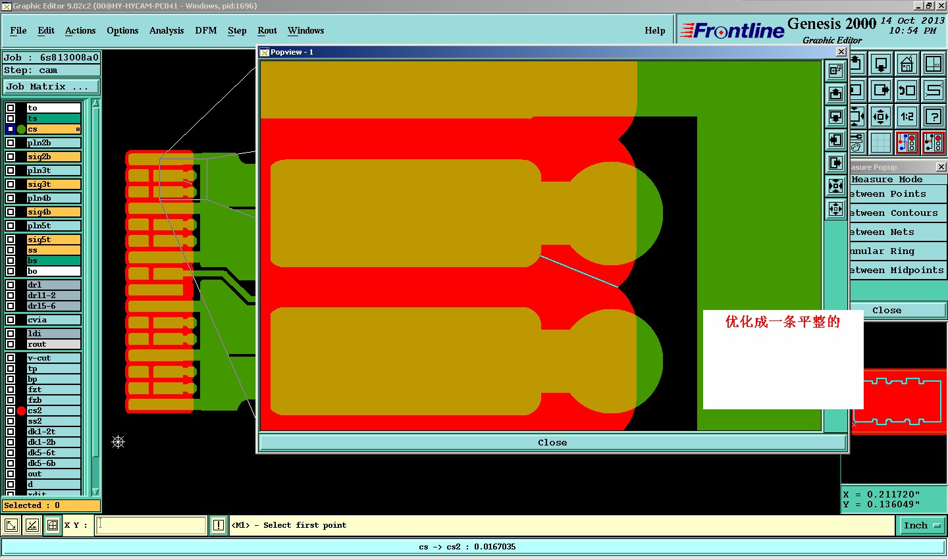
Task: Click the Popview pan-up icon
Action: click(835, 93)
